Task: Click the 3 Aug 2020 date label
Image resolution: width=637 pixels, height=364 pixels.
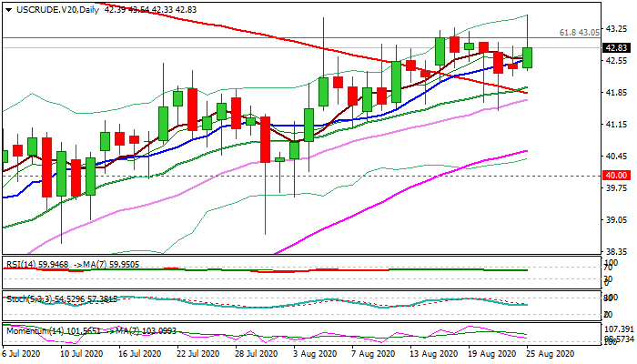Action: (x=315, y=354)
